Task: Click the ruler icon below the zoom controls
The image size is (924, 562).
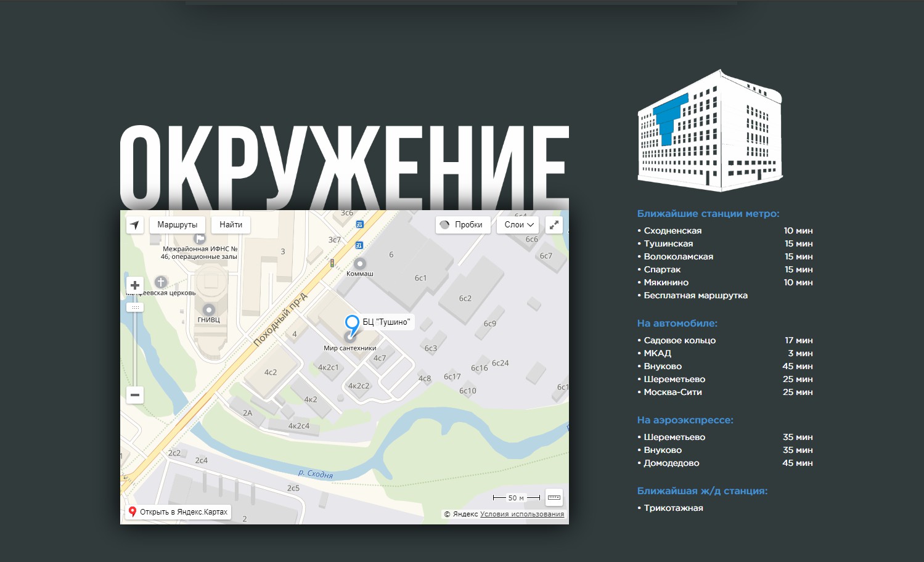Action: click(135, 307)
